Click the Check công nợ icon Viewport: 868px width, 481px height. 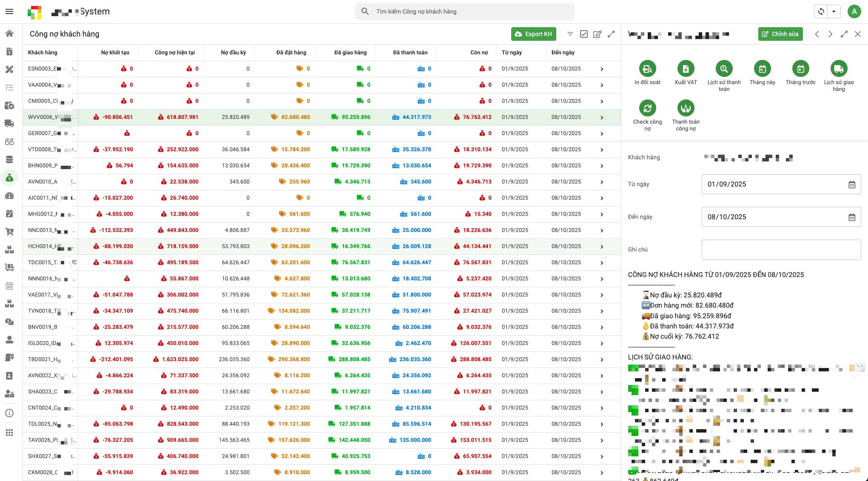(x=647, y=108)
